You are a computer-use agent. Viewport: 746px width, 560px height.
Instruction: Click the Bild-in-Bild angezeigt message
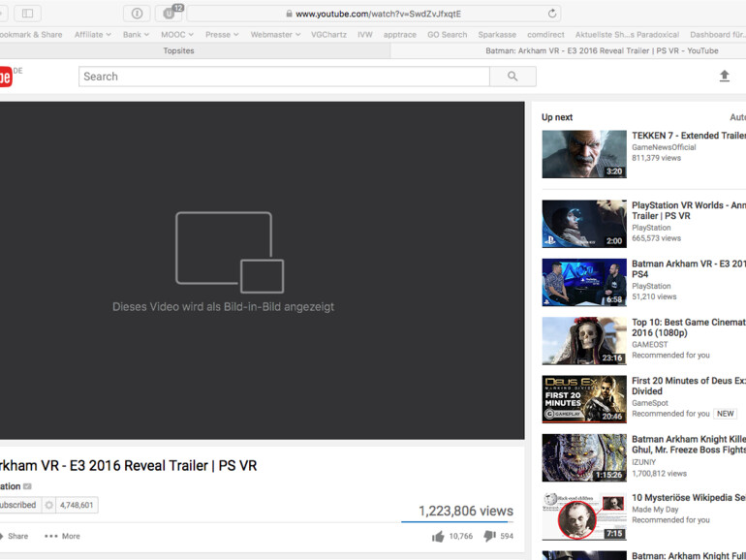223,307
